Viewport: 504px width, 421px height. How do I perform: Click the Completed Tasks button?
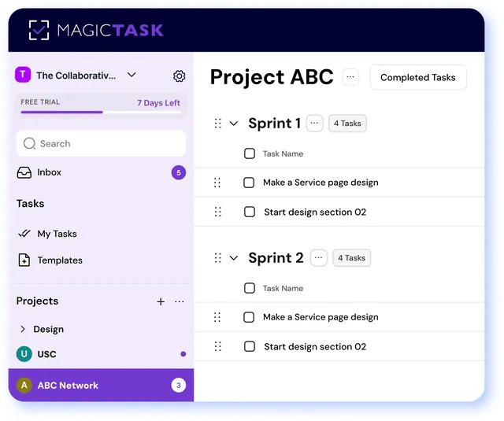click(x=418, y=77)
